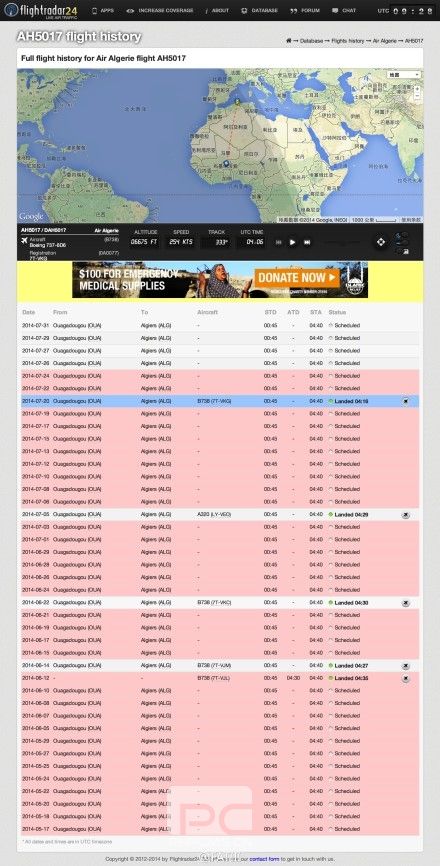This screenshot has height=866, width=440.
Task: Open the map type dropdown
Action: pos(404,75)
